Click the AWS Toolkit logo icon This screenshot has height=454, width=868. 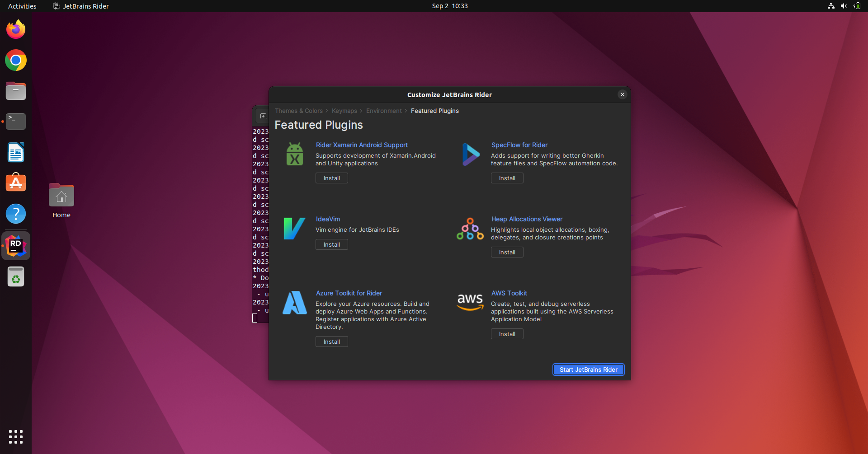[470, 302]
